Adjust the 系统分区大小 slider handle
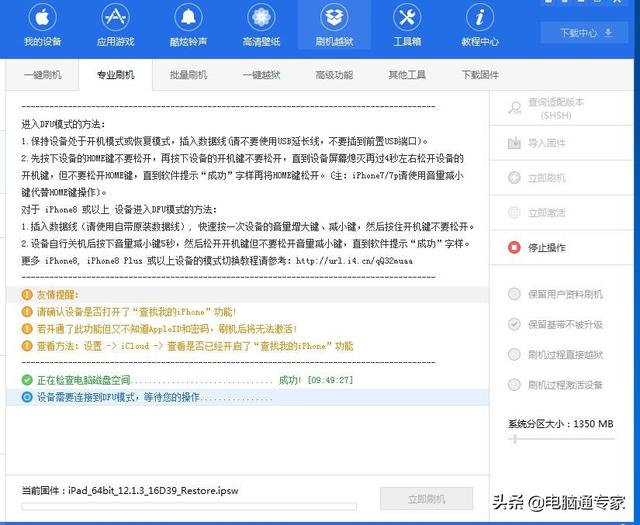The height and width of the screenshot is (525, 640). tap(515, 439)
